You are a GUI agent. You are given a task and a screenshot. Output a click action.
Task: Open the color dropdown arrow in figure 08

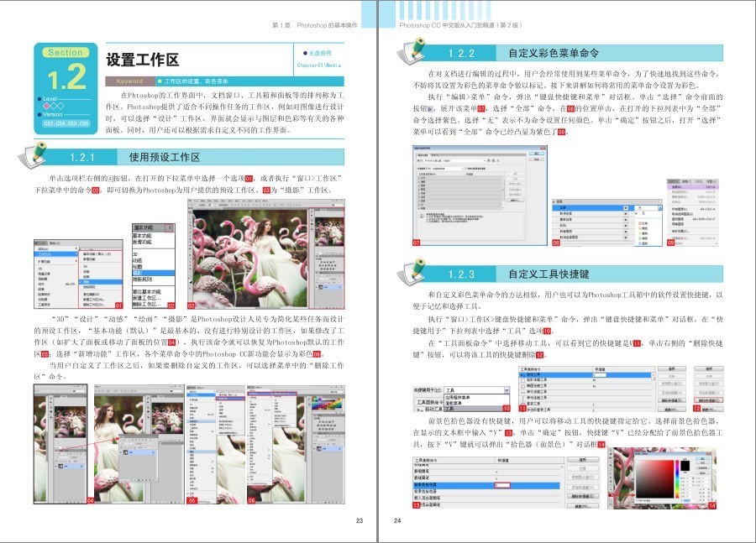click(659, 208)
